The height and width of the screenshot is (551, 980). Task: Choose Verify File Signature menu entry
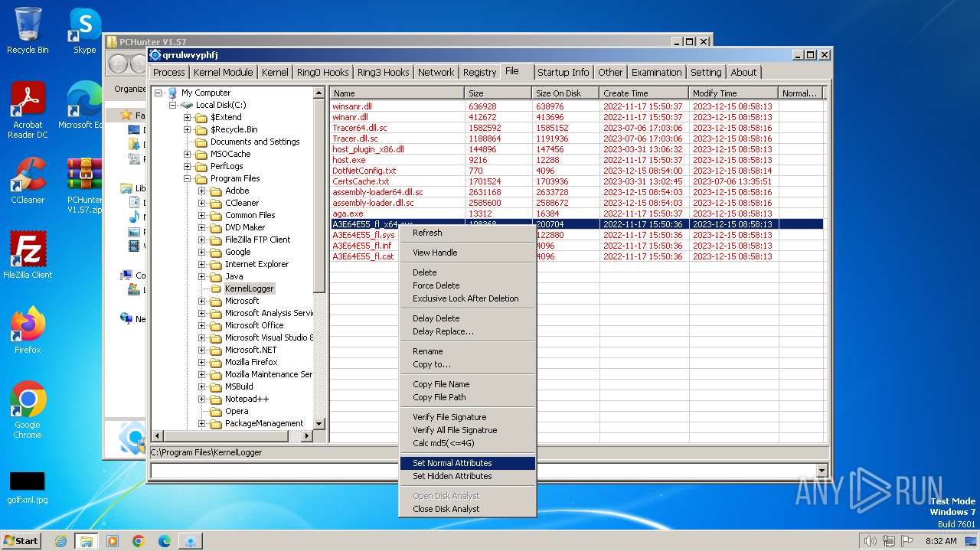(467, 417)
